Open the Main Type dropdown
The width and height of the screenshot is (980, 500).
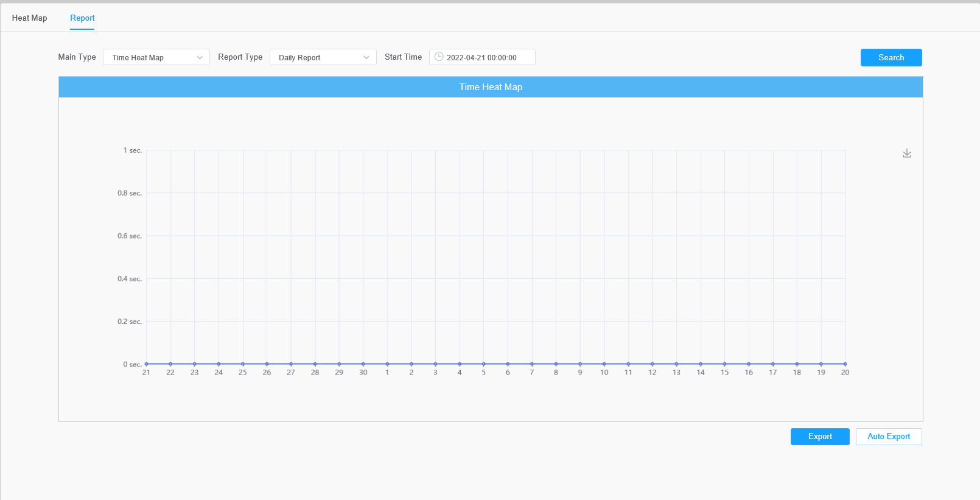[156, 57]
